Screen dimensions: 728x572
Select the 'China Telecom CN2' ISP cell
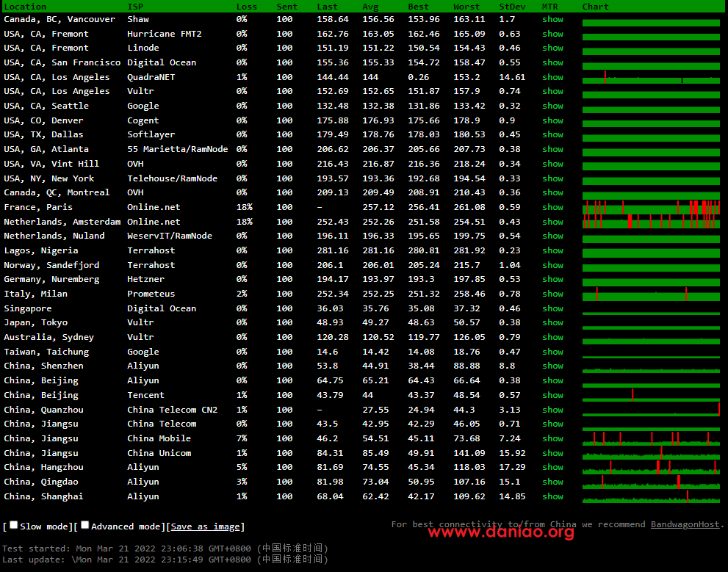pos(172,410)
